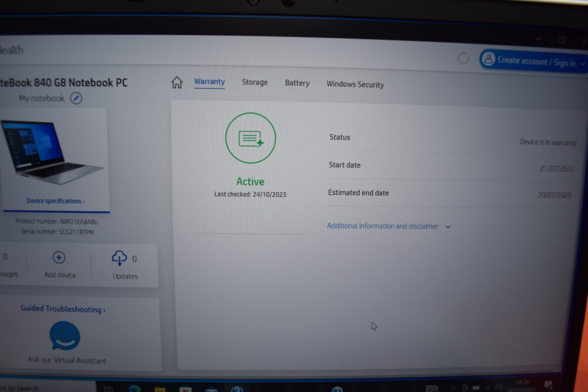
Task: Open the Device specifications link
Action: [55, 201]
